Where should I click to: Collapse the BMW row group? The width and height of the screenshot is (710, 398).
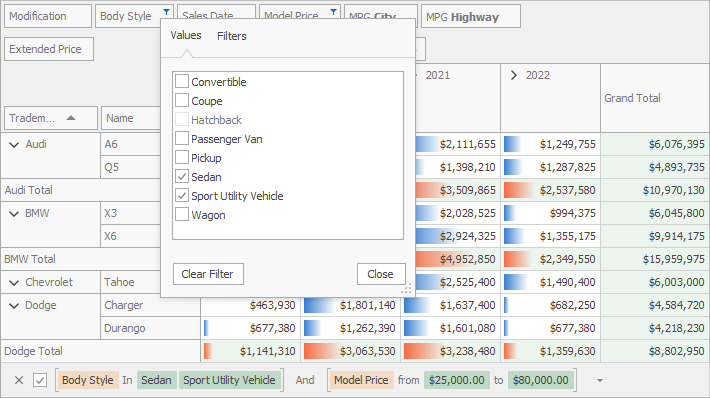[14, 214]
